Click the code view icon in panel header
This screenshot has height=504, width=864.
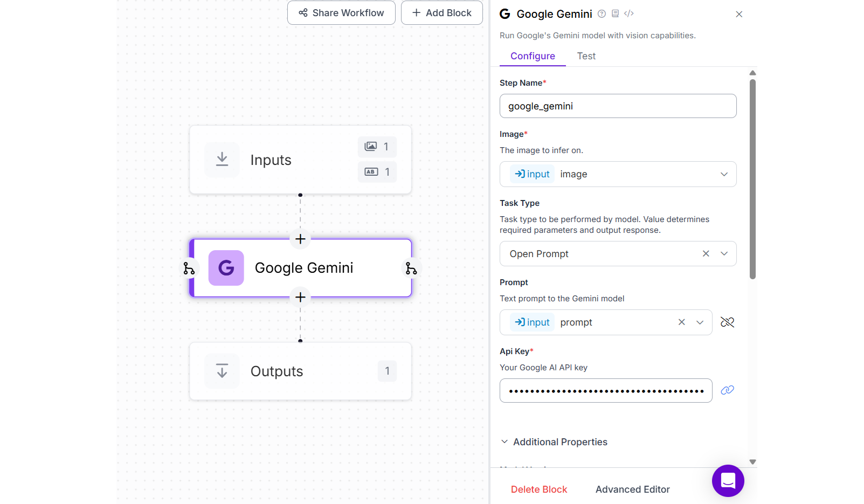pyautogui.click(x=629, y=14)
